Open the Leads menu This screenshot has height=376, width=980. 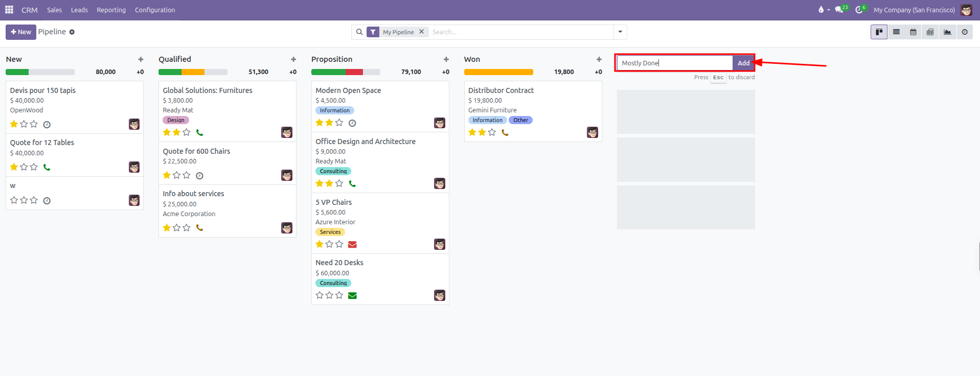(79, 10)
